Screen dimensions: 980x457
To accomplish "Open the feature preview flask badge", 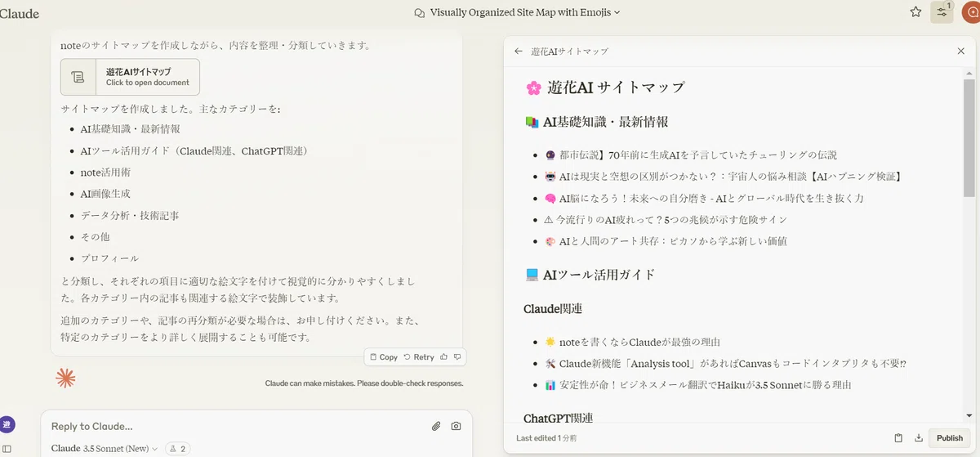I will [x=177, y=448].
